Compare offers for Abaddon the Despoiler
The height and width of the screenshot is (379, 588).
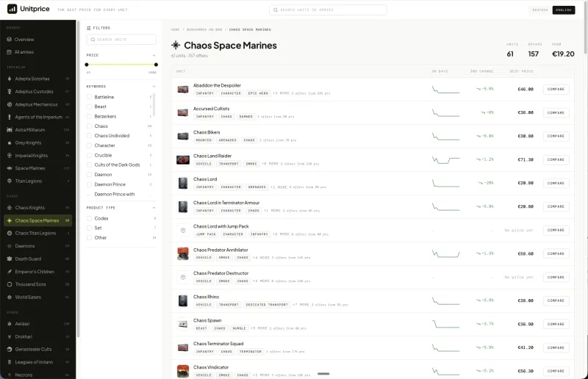tap(556, 89)
